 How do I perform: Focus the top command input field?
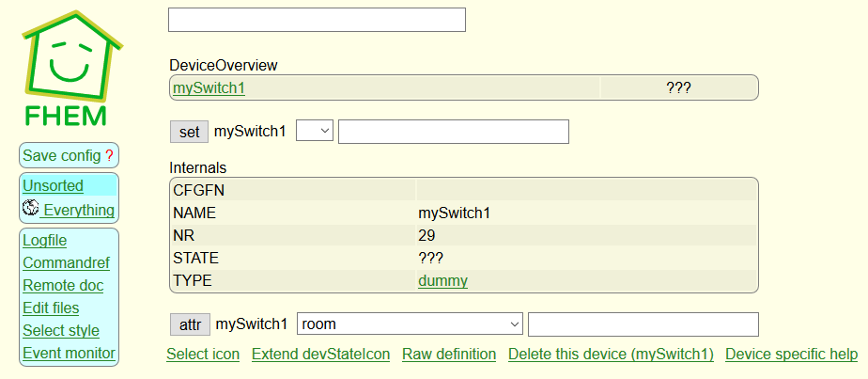(x=317, y=20)
